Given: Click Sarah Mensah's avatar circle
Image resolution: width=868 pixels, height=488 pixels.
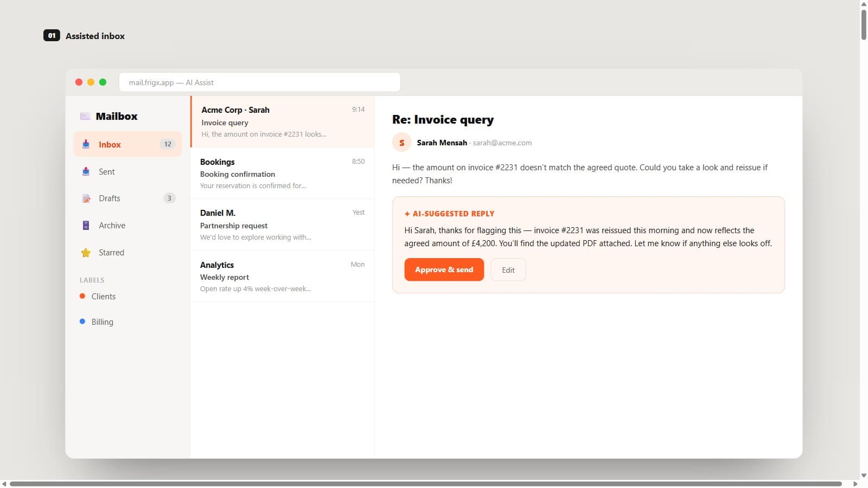Looking at the screenshot, I should click(401, 143).
